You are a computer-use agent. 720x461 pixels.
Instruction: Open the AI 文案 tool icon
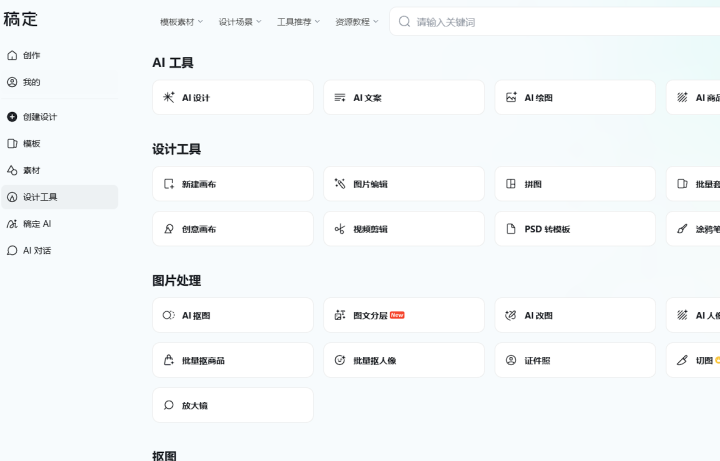(340, 98)
